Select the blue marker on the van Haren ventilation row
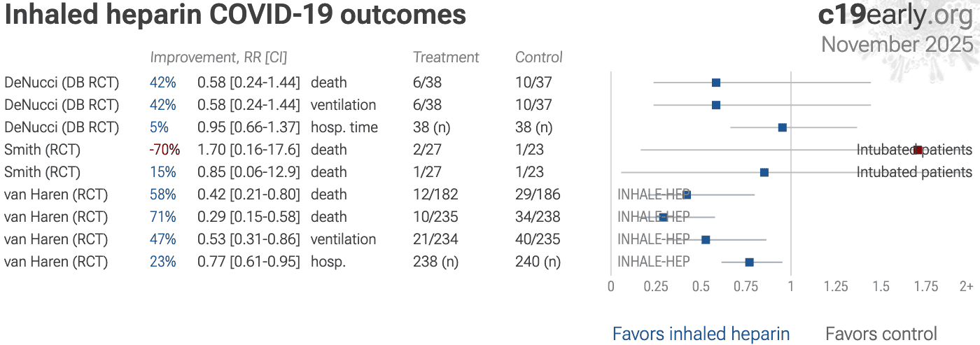980x345 pixels. pos(706,239)
